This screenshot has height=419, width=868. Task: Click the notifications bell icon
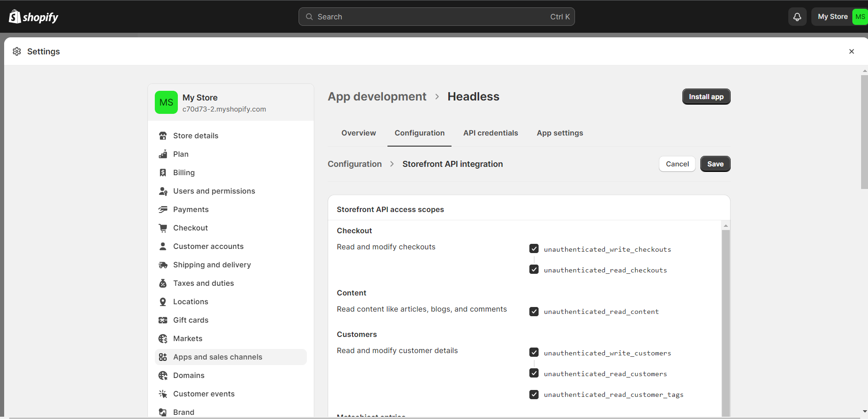coord(797,17)
